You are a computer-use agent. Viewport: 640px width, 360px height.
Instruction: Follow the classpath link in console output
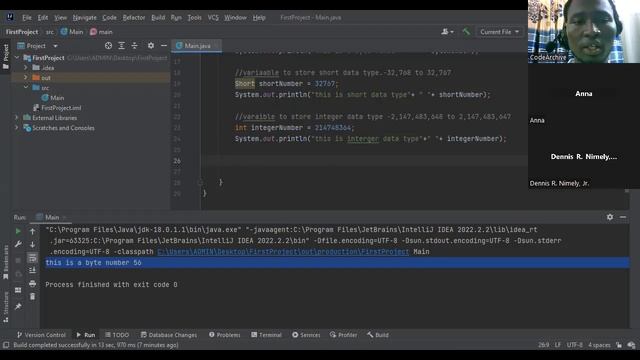[283, 252]
